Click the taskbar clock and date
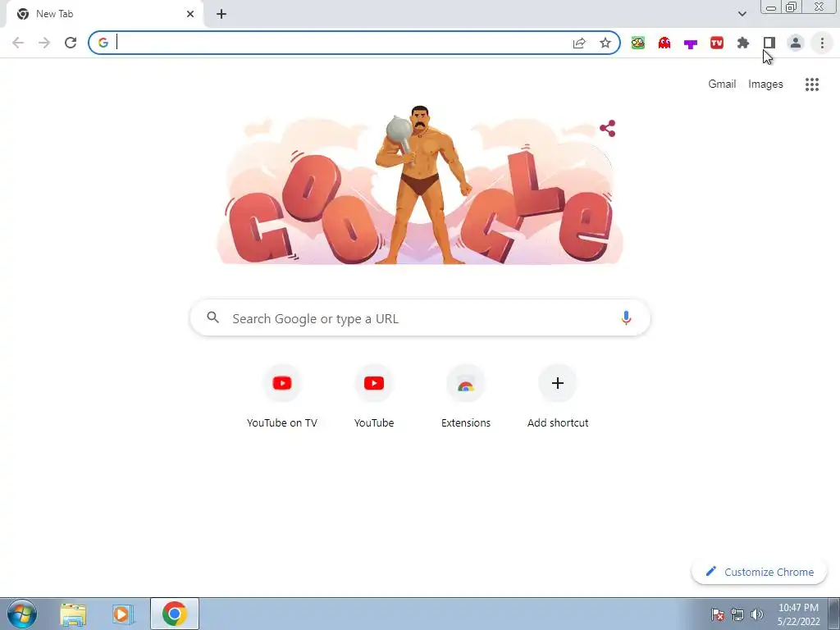The height and width of the screenshot is (630, 840). click(x=798, y=614)
